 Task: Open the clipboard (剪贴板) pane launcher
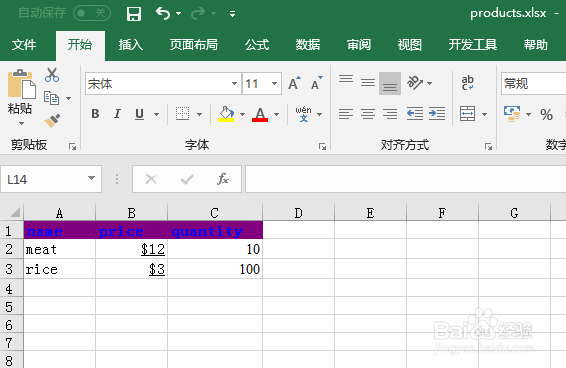click(x=73, y=146)
